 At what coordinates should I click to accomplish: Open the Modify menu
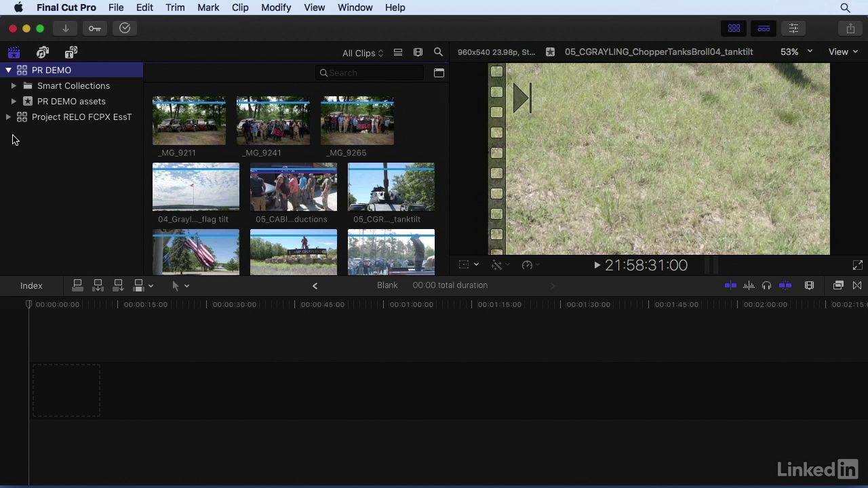click(x=276, y=7)
